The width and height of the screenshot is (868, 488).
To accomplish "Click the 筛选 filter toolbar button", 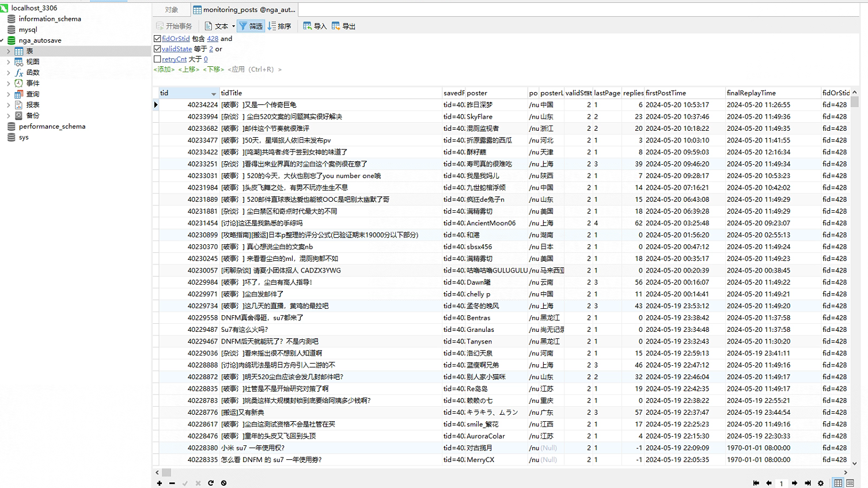I will pos(251,26).
